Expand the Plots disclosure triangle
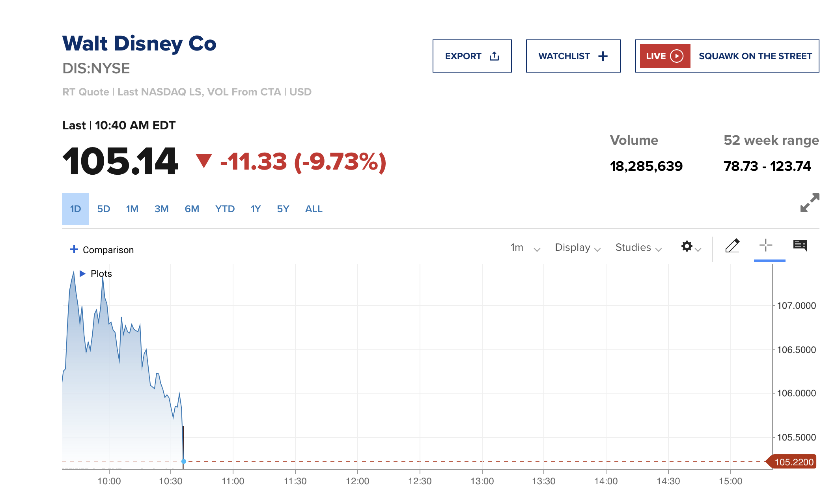 [x=82, y=273]
